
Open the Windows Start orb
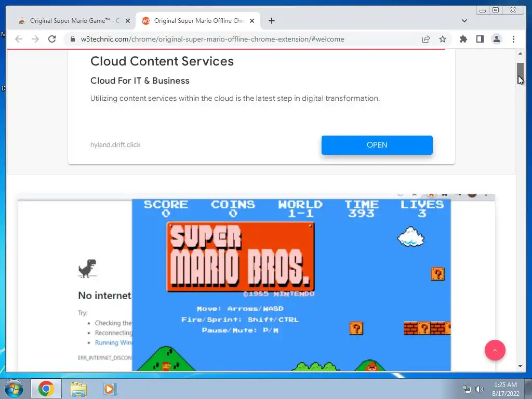tap(14, 389)
